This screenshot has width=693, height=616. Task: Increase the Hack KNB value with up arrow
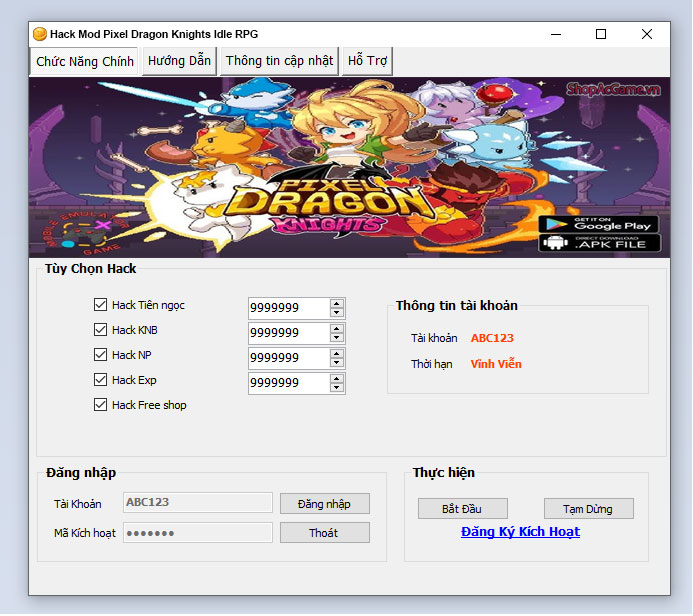337,329
